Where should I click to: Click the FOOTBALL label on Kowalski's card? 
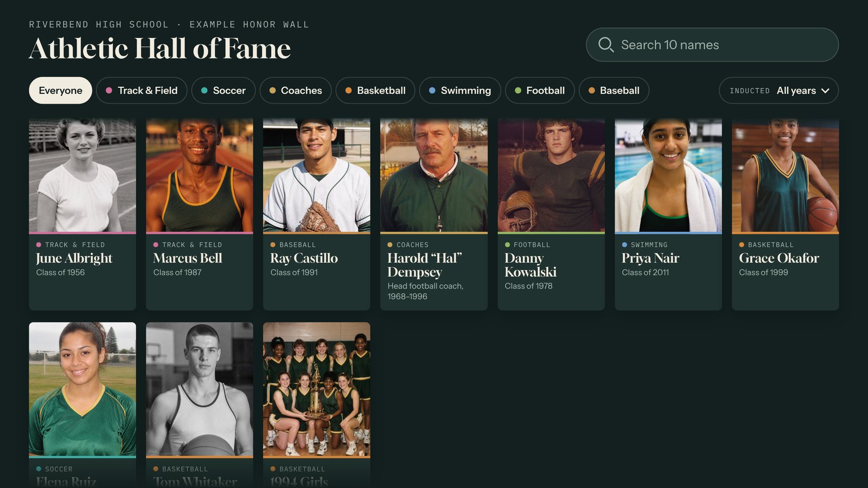point(532,245)
